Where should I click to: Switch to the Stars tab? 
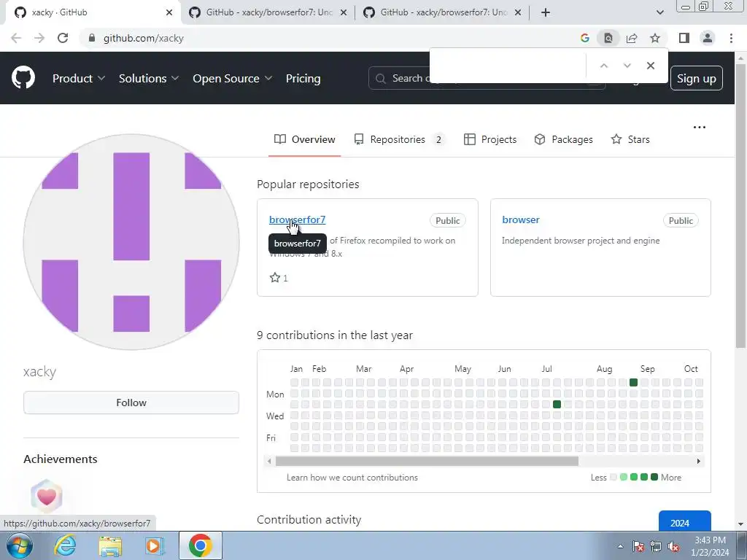coord(630,139)
